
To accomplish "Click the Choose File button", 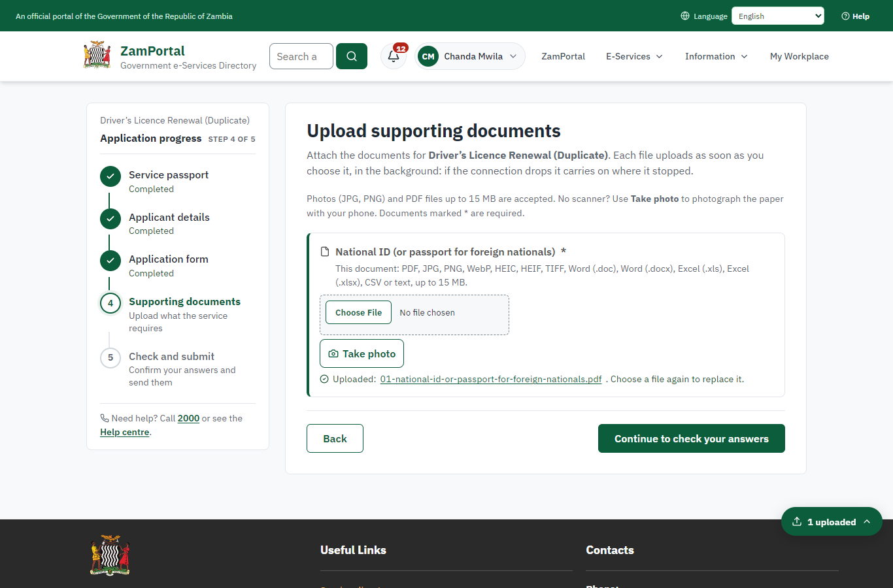I will pyautogui.click(x=359, y=312).
